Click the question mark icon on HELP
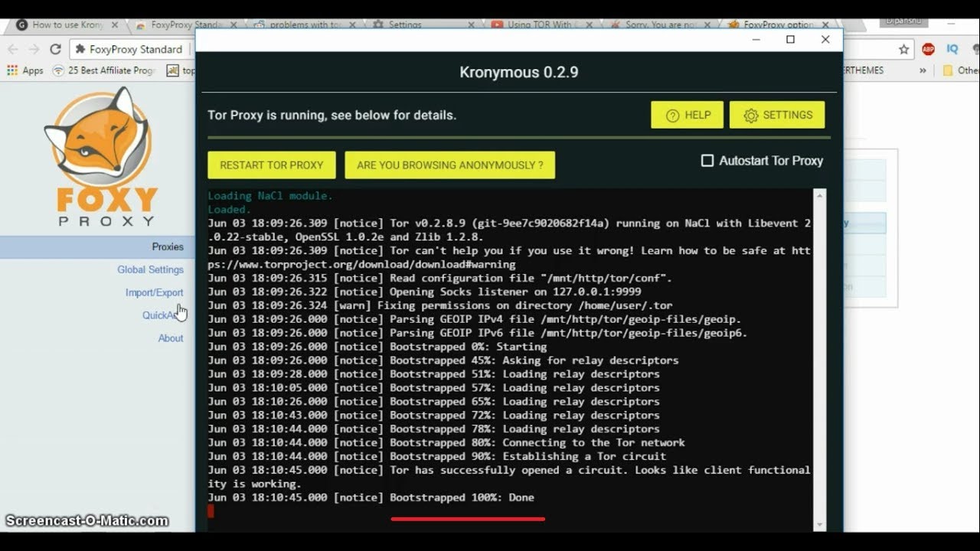980x551 pixels. (x=673, y=116)
